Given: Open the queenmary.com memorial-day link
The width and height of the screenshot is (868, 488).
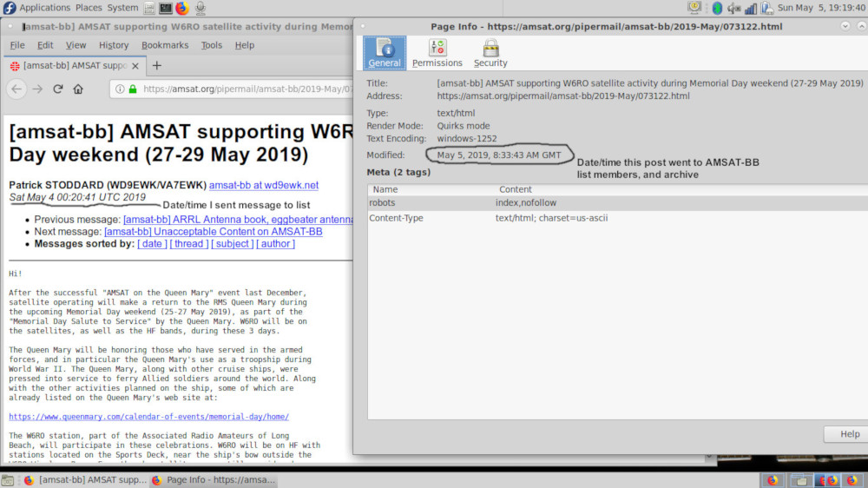Looking at the screenshot, I should [x=149, y=417].
